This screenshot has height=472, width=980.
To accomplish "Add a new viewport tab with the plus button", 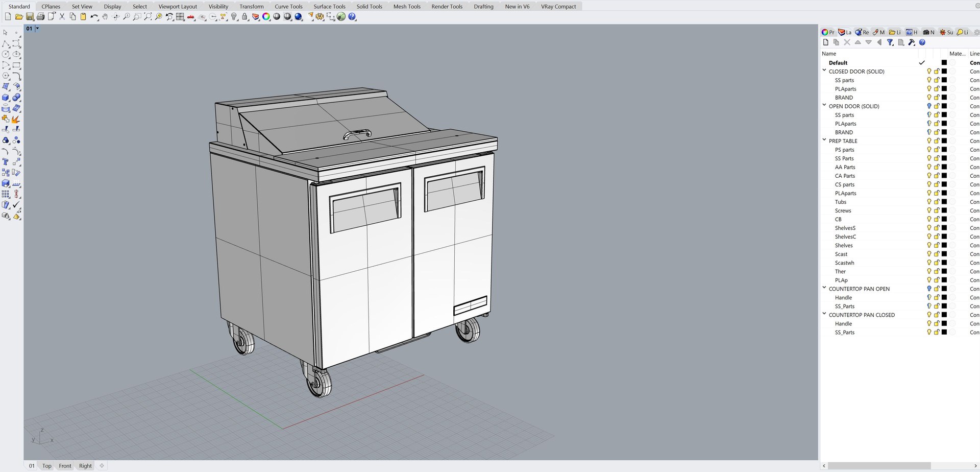I will [102, 466].
